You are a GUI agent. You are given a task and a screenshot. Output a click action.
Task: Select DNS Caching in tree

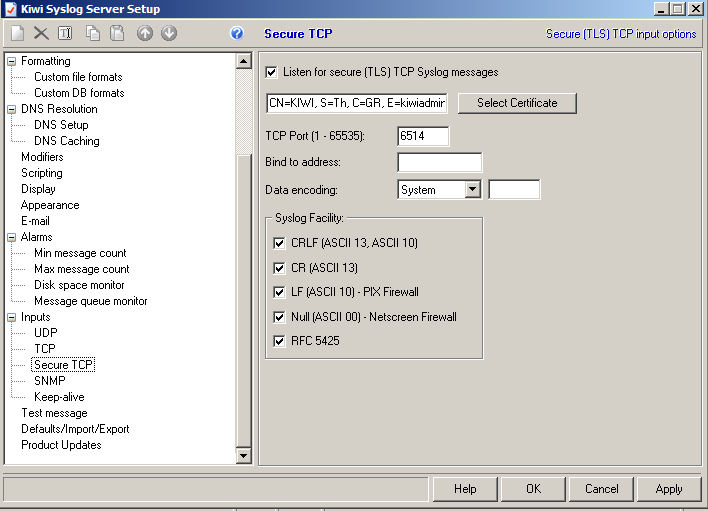tap(67, 141)
